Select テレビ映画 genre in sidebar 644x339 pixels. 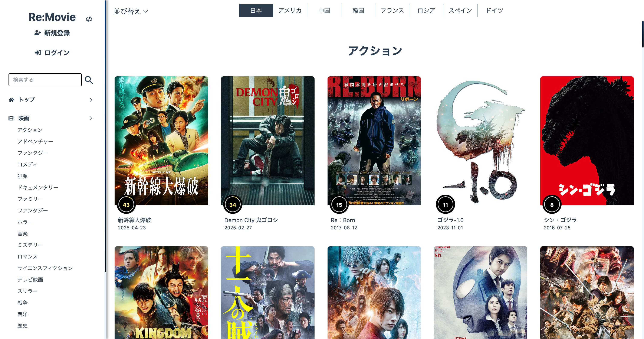[x=30, y=280]
